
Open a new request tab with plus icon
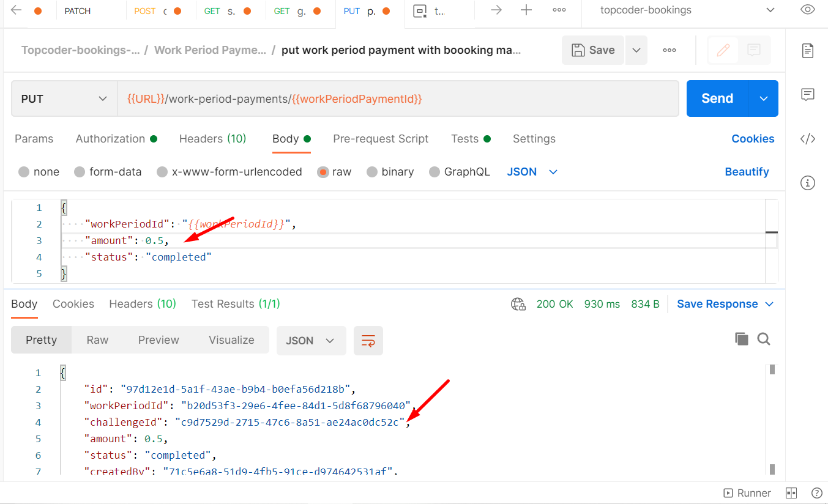coord(528,10)
